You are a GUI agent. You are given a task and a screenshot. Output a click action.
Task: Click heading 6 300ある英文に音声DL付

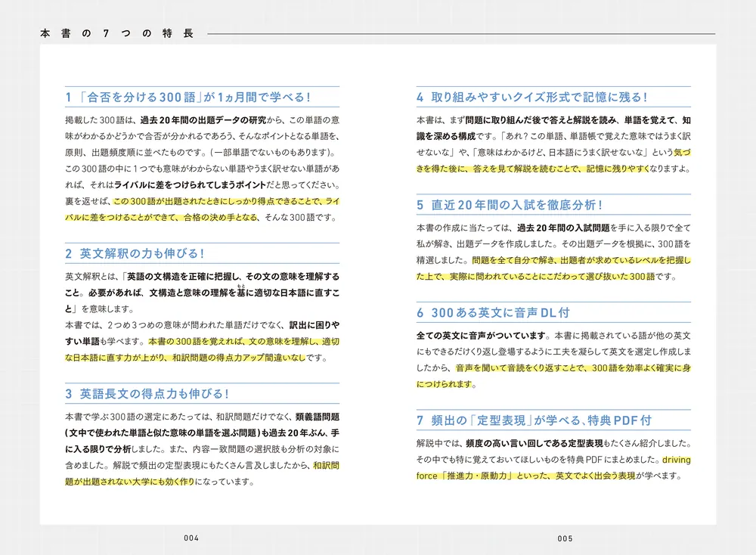point(493,312)
